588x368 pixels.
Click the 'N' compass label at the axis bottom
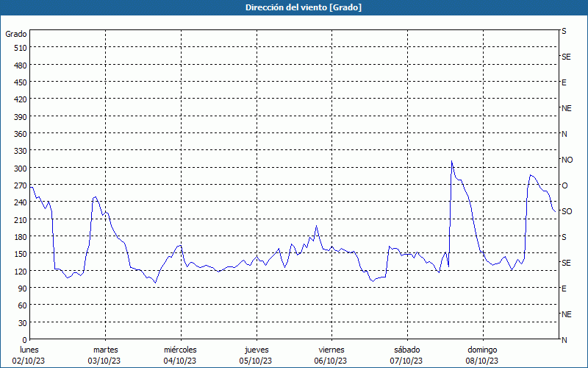564,340
